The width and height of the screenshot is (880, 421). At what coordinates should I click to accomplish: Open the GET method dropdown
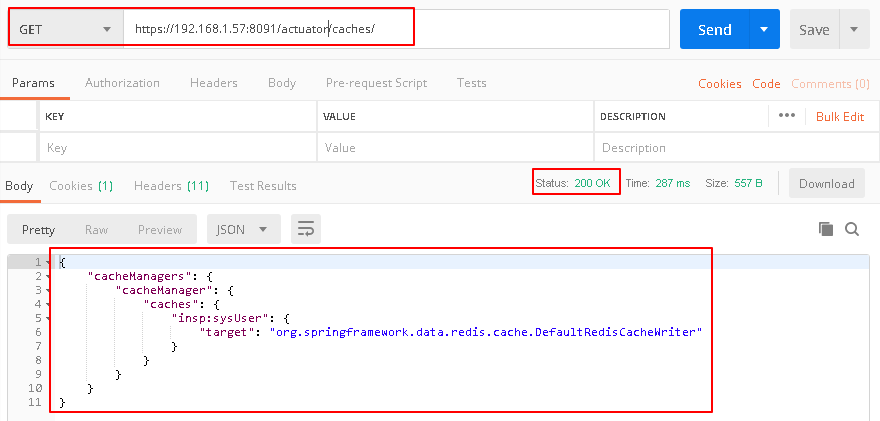pyautogui.click(x=65, y=29)
